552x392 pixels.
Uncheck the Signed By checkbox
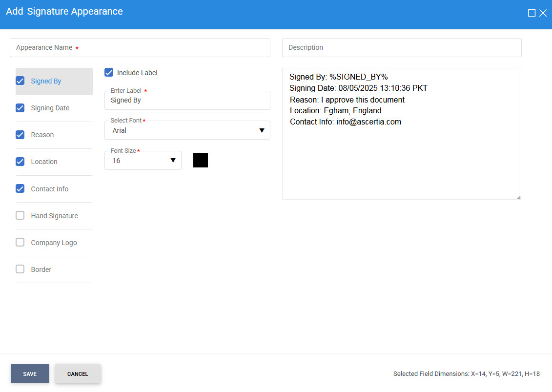click(20, 81)
